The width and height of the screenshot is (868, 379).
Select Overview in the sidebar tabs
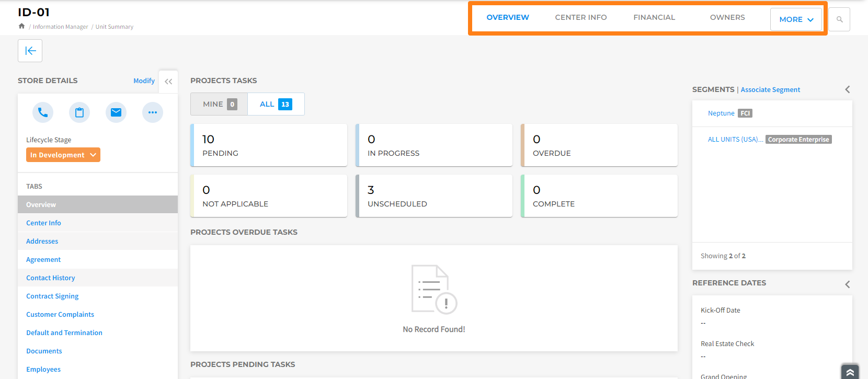point(98,204)
